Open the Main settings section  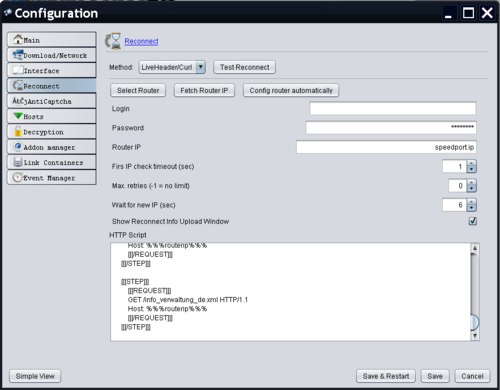coord(52,40)
